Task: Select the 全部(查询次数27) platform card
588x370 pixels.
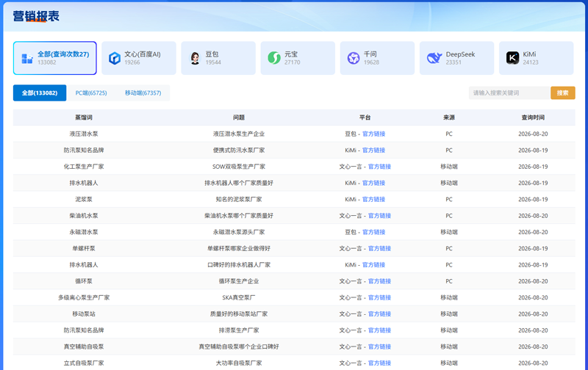Action: (54, 58)
